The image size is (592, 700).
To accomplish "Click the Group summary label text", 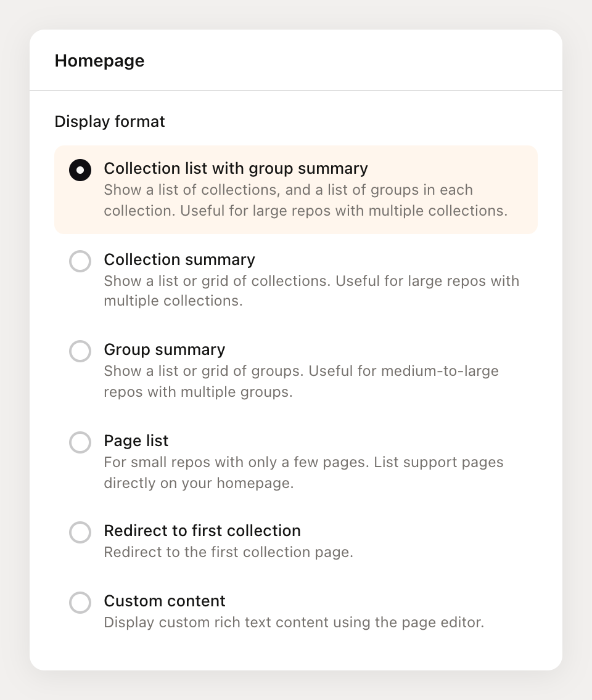I will tap(164, 350).
